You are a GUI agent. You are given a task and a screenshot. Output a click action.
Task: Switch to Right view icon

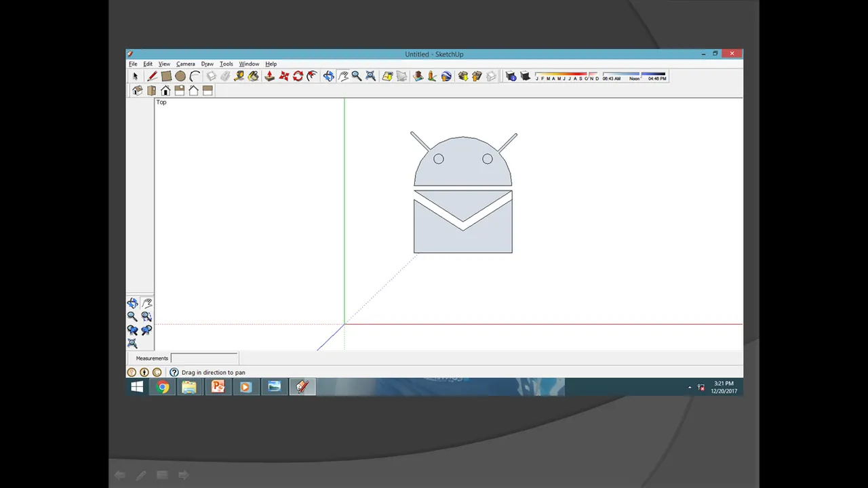pos(180,90)
